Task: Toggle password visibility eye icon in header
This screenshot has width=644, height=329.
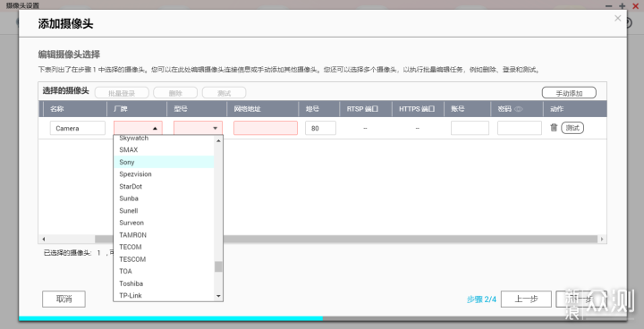Action: tap(519, 109)
